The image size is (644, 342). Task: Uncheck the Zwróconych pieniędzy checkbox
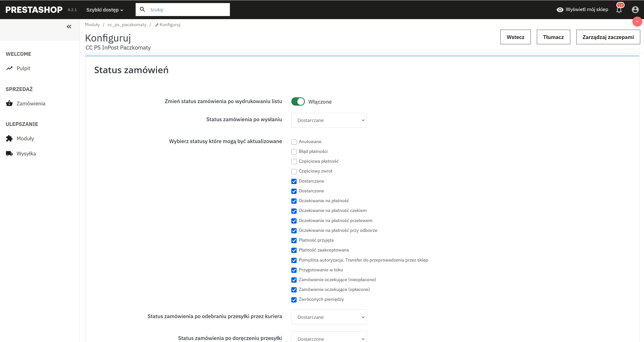click(x=294, y=300)
